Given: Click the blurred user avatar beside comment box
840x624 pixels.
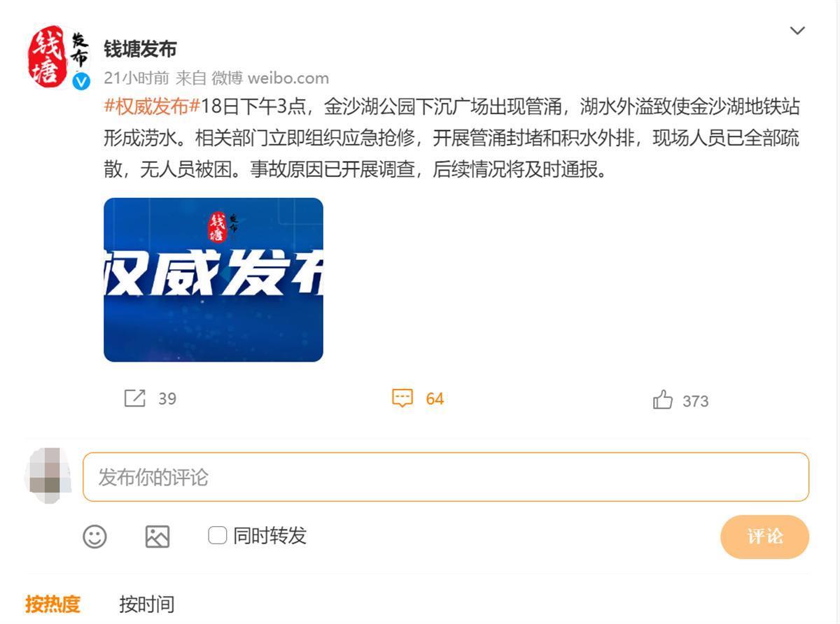Looking at the screenshot, I should coord(48,476).
